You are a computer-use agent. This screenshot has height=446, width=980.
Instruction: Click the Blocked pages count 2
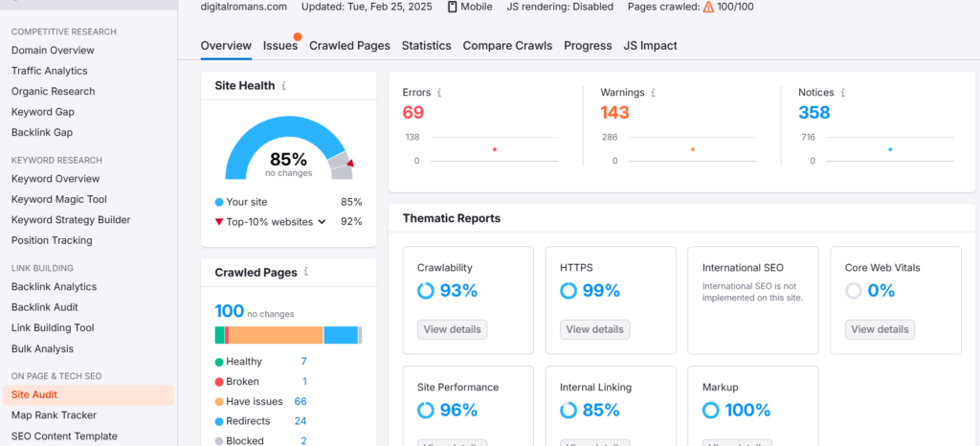tap(303, 441)
